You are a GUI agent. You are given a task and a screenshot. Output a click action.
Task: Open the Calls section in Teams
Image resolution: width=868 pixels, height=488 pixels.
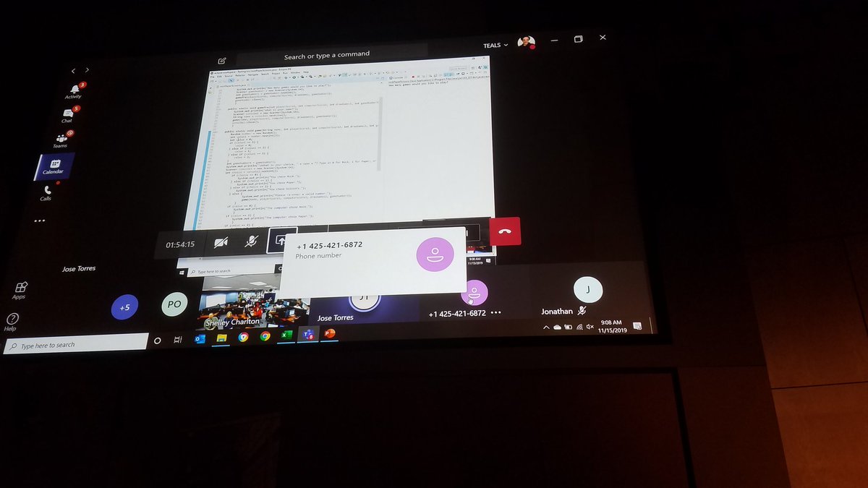tap(46, 193)
